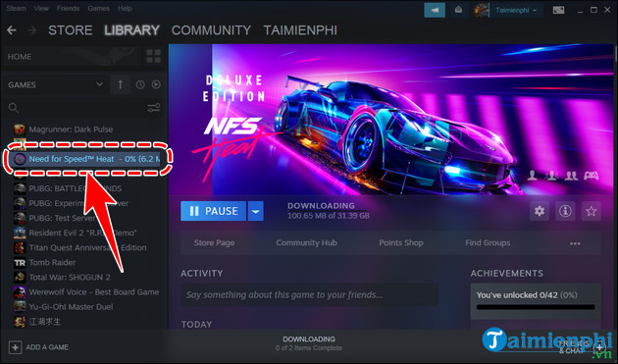The width and height of the screenshot is (618, 364).
Task: Open the Taimienphi account dropdown
Action: point(516,10)
